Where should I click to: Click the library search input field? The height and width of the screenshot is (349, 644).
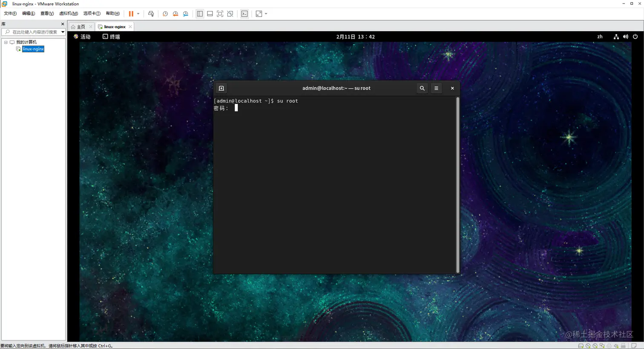click(32, 32)
